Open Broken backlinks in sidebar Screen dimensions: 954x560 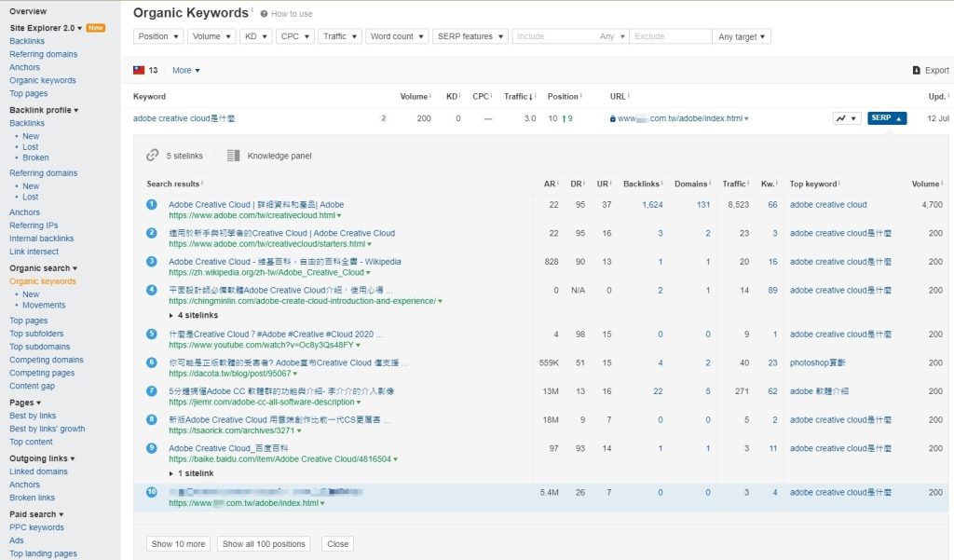pos(35,157)
